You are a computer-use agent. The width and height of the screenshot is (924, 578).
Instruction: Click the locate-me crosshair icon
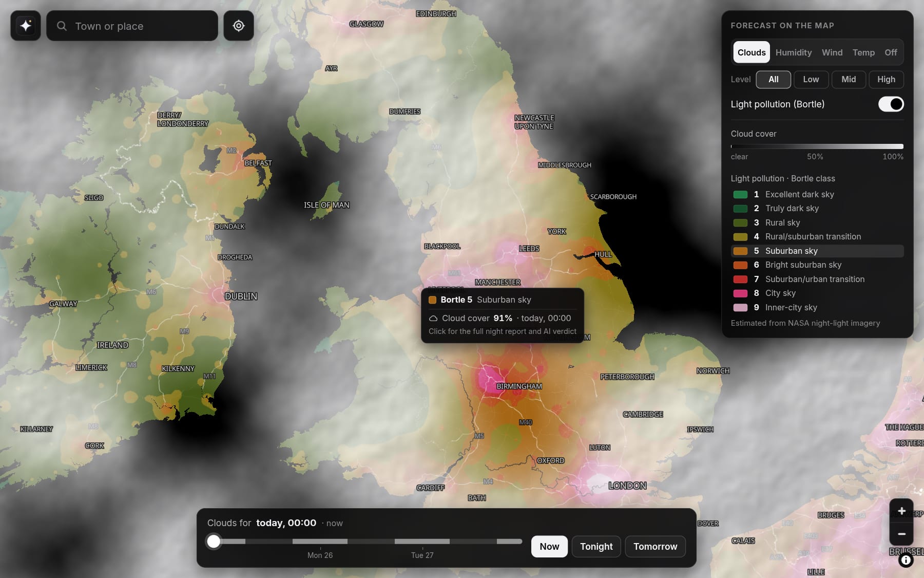pos(239,26)
